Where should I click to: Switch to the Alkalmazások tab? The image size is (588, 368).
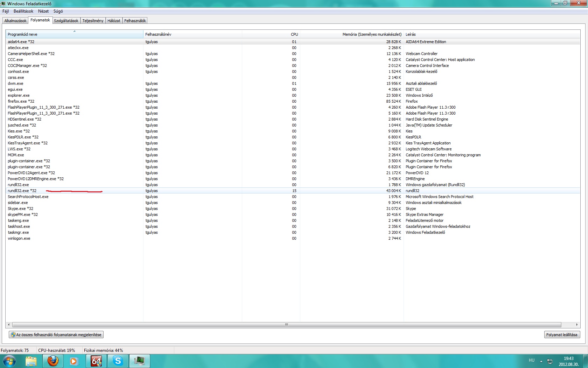tap(15, 21)
